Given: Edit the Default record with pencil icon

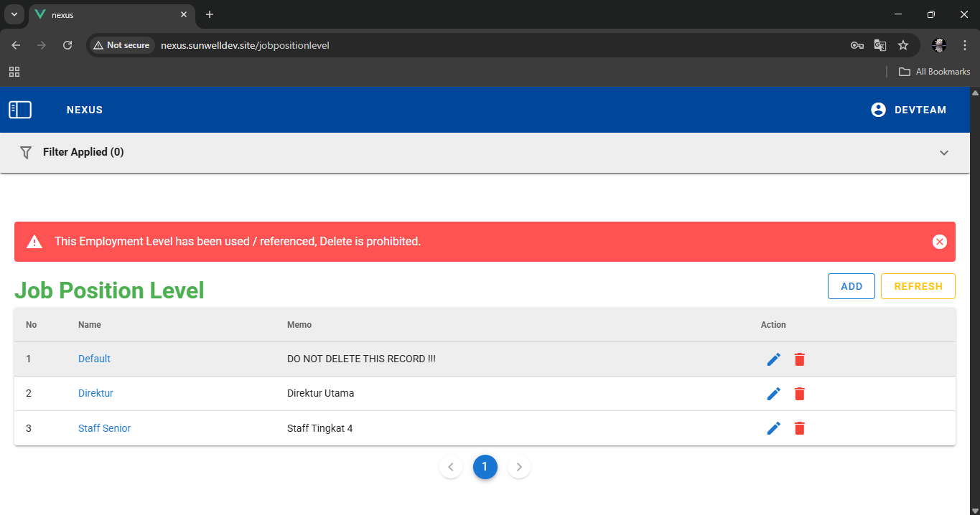Looking at the screenshot, I should point(773,359).
